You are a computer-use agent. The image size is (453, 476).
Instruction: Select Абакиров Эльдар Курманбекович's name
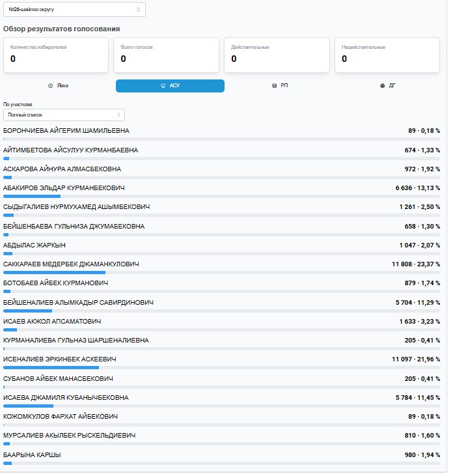[x=64, y=188]
